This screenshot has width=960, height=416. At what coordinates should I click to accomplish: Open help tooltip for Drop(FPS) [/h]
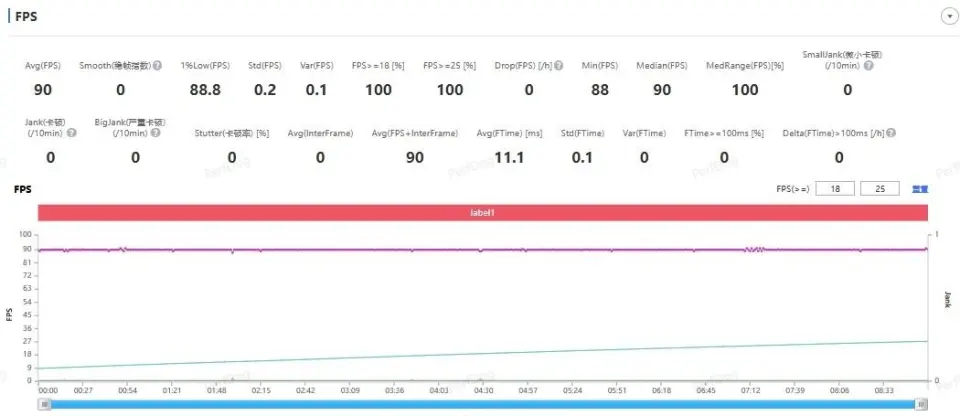[x=560, y=66]
